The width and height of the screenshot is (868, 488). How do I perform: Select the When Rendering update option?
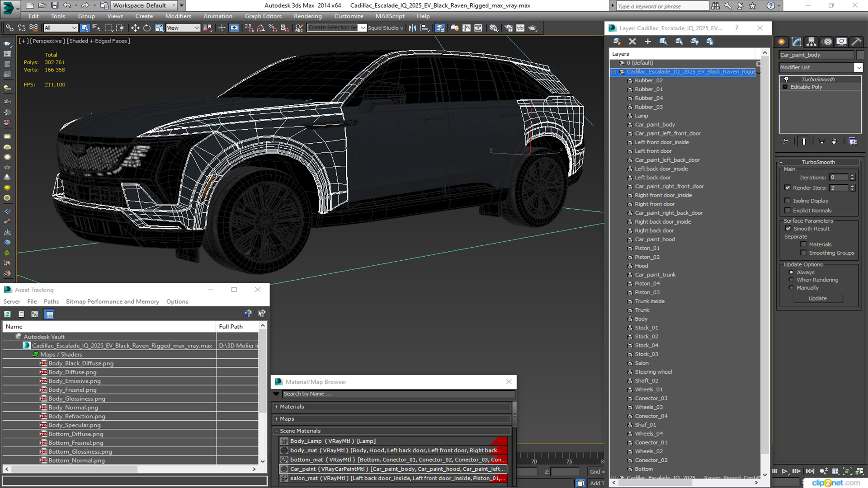click(x=791, y=280)
